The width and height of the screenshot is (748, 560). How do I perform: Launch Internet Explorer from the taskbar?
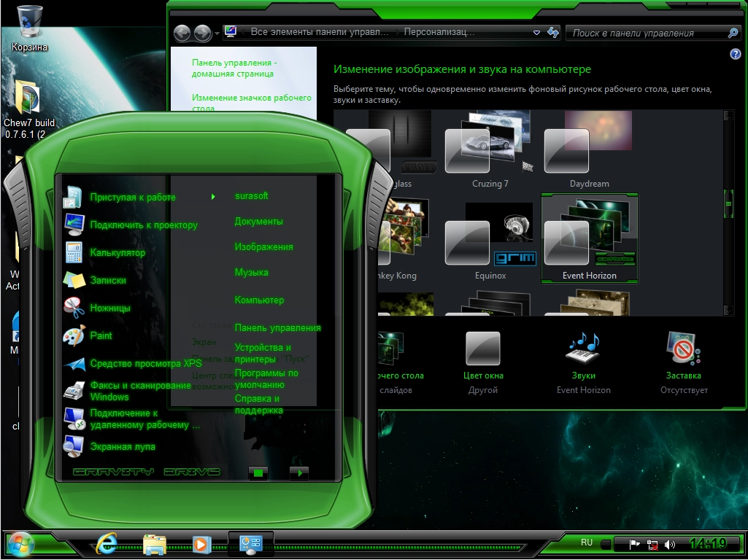pos(107,544)
